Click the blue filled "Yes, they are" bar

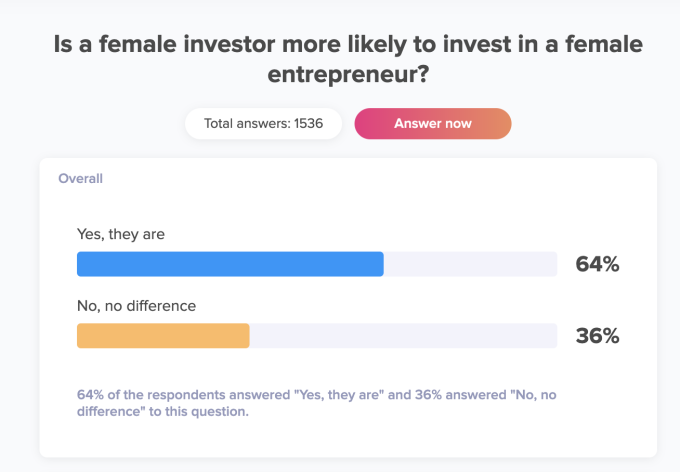pos(230,264)
